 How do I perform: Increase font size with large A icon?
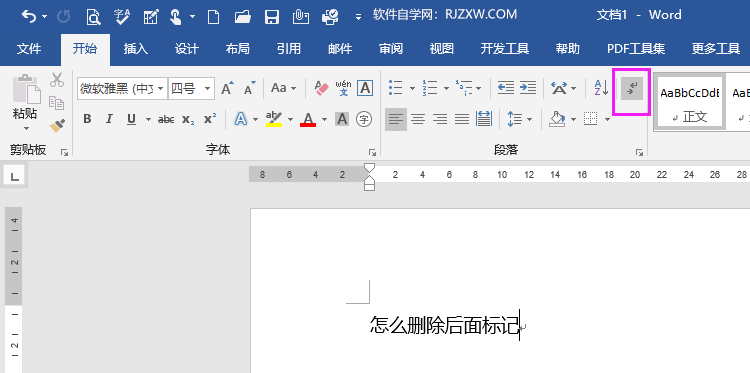point(227,88)
